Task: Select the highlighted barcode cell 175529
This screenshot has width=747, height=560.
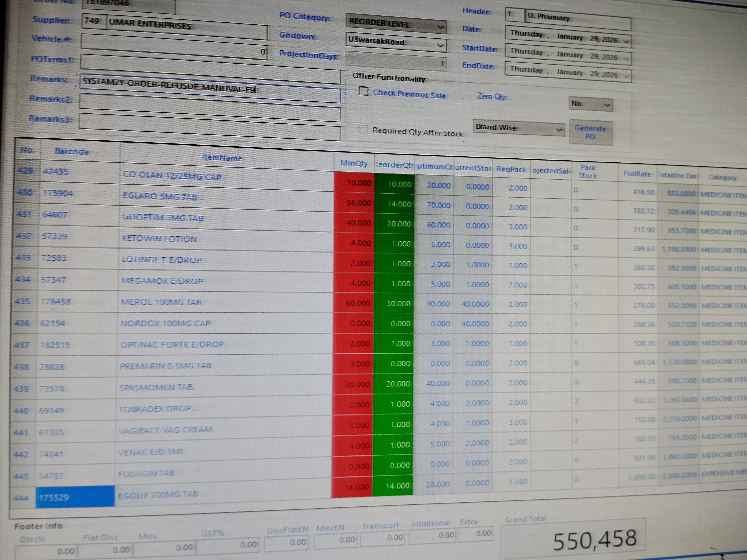Action: coord(75,497)
